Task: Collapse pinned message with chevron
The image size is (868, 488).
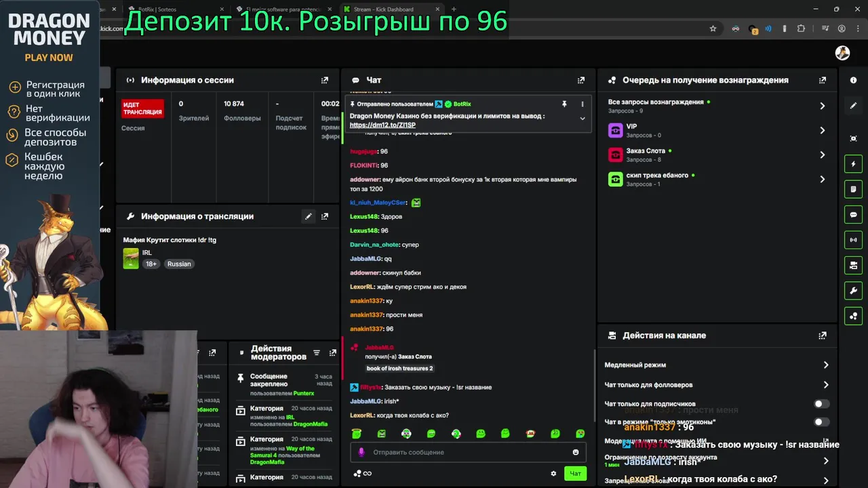Action: [x=582, y=119]
